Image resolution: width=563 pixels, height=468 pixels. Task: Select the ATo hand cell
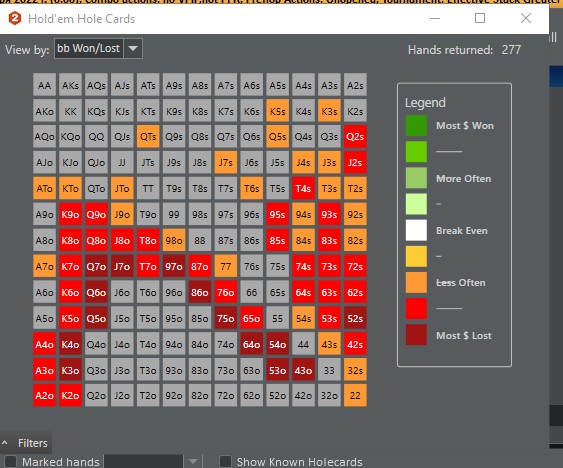point(45,188)
